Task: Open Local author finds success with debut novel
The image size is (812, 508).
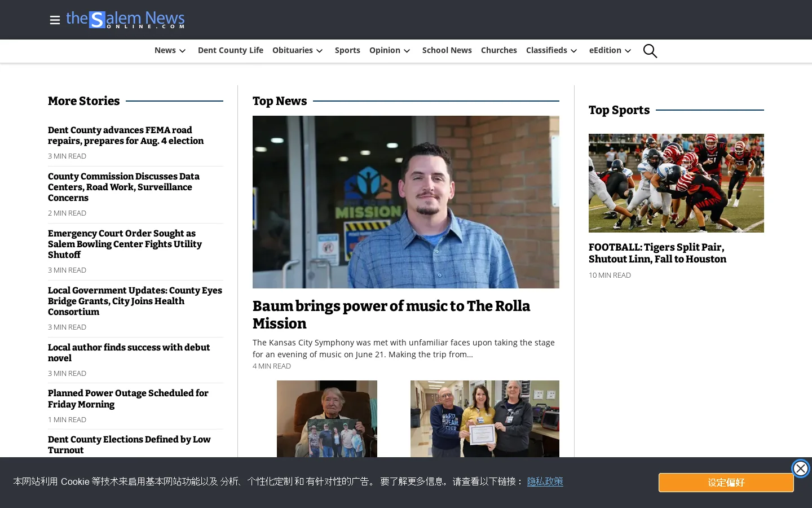Action: tap(129, 353)
